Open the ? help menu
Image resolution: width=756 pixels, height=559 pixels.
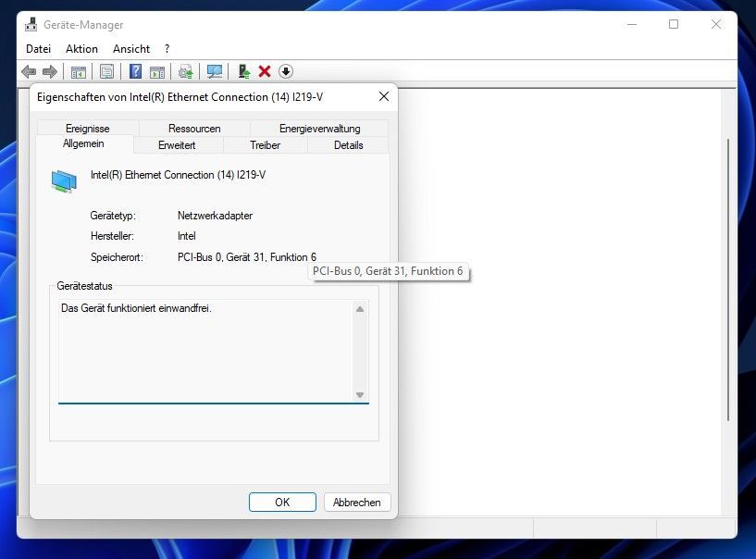[167, 49]
